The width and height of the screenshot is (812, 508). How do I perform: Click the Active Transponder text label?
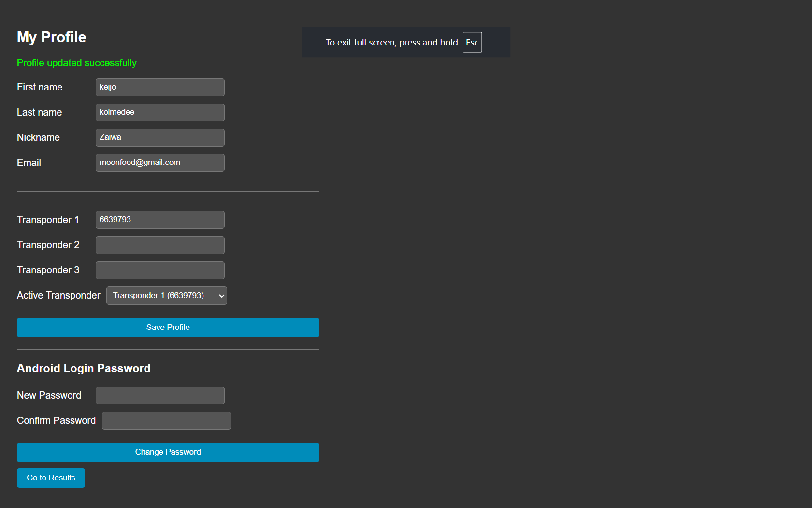58,295
